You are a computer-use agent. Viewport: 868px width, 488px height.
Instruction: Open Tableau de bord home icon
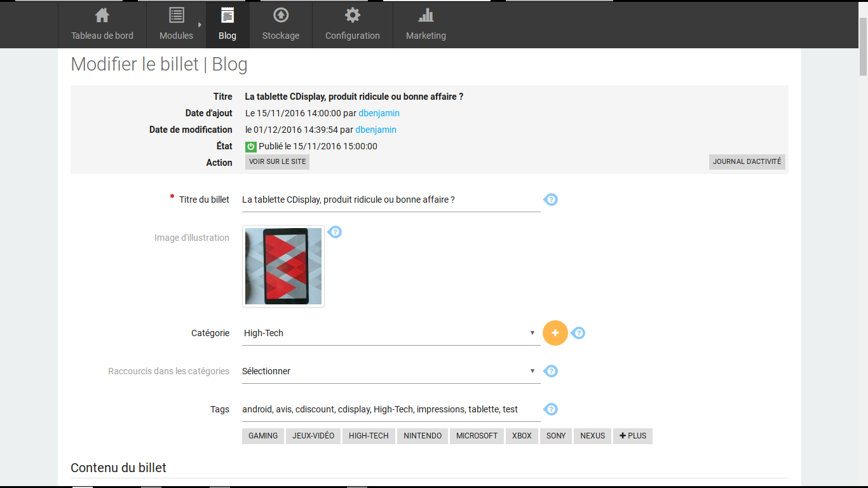pyautogui.click(x=102, y=15)
